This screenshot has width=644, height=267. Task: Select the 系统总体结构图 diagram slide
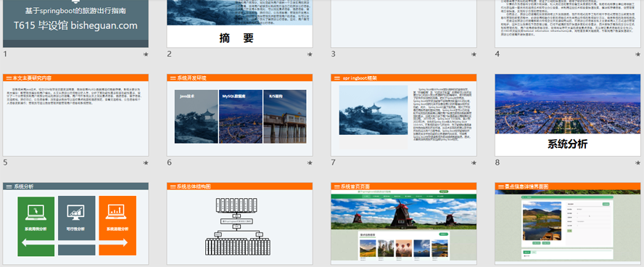pyautogui.click(x=240, y=224)
